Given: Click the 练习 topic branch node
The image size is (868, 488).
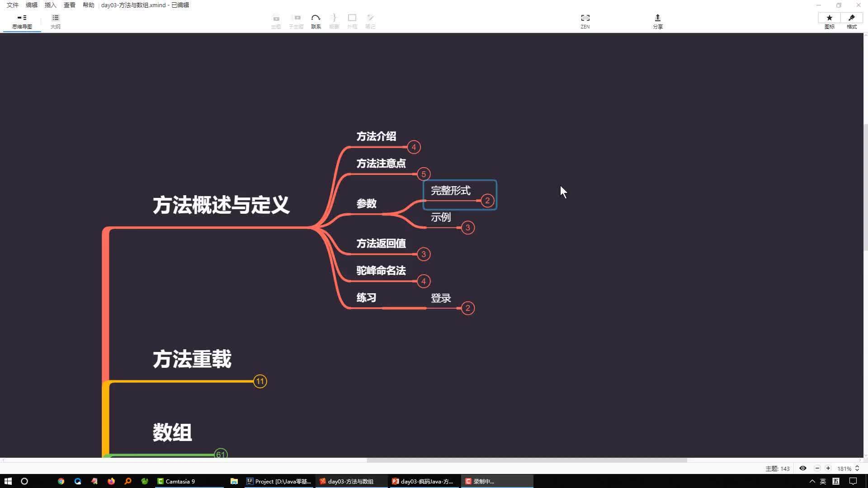Looking at the screenshot, I should tap(366, 297).
